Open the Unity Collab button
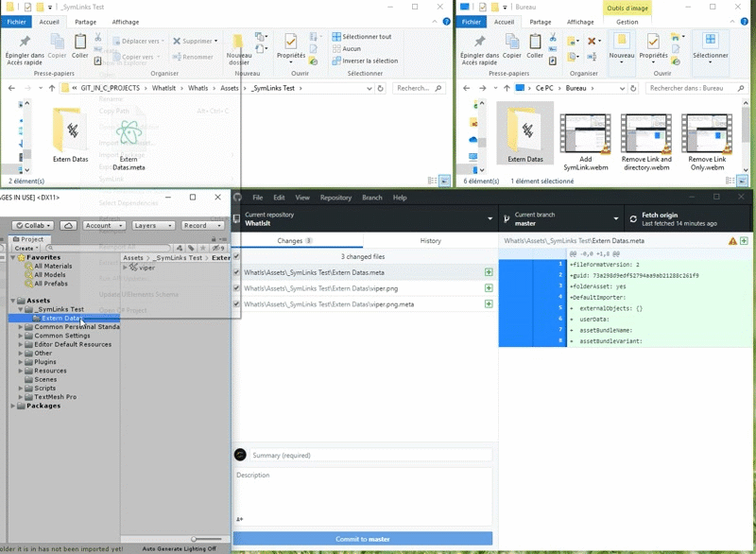This screenshot has width=756, height=554. (33, 225)
